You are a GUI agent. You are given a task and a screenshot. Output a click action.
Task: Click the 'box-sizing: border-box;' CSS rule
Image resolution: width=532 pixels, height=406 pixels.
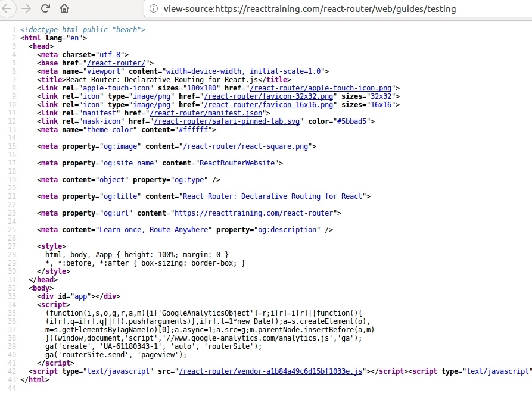pos(189,263)
